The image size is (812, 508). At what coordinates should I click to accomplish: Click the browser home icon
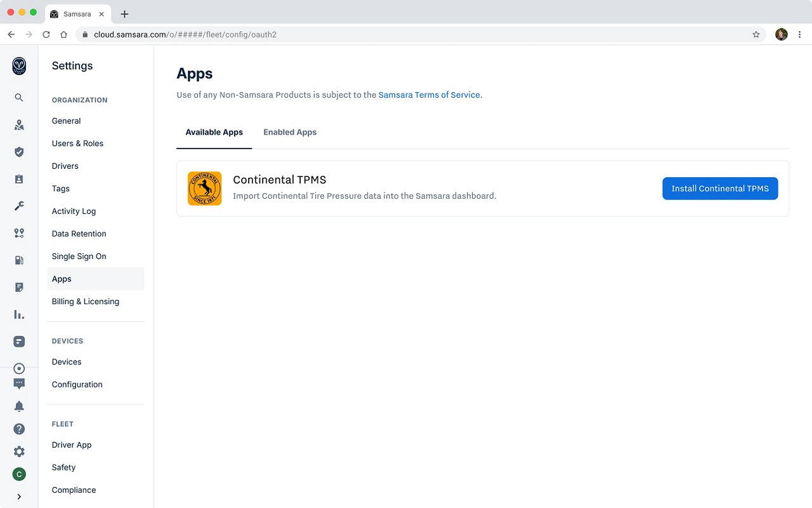(63, 34)
